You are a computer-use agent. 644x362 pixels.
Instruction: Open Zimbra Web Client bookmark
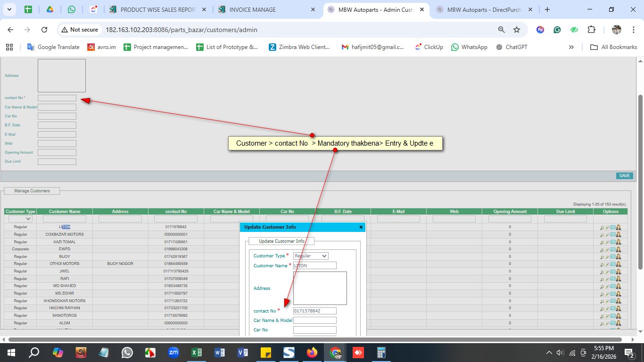coord(299,47)
